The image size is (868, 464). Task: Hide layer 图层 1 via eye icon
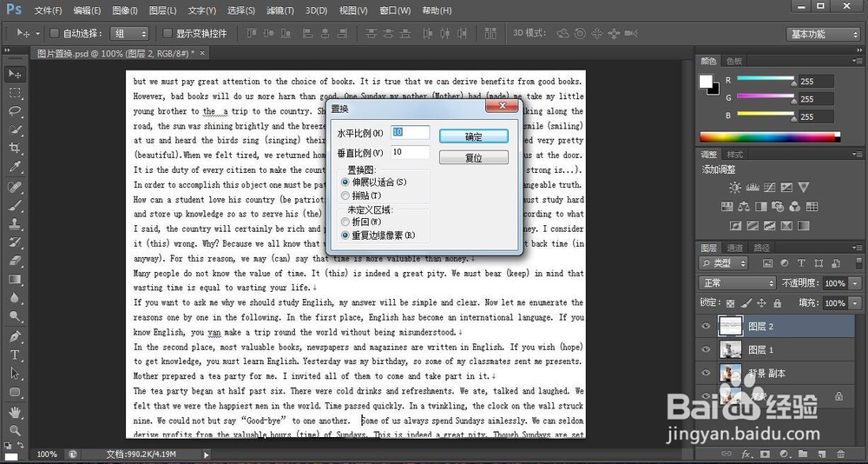tap(706, 350)
